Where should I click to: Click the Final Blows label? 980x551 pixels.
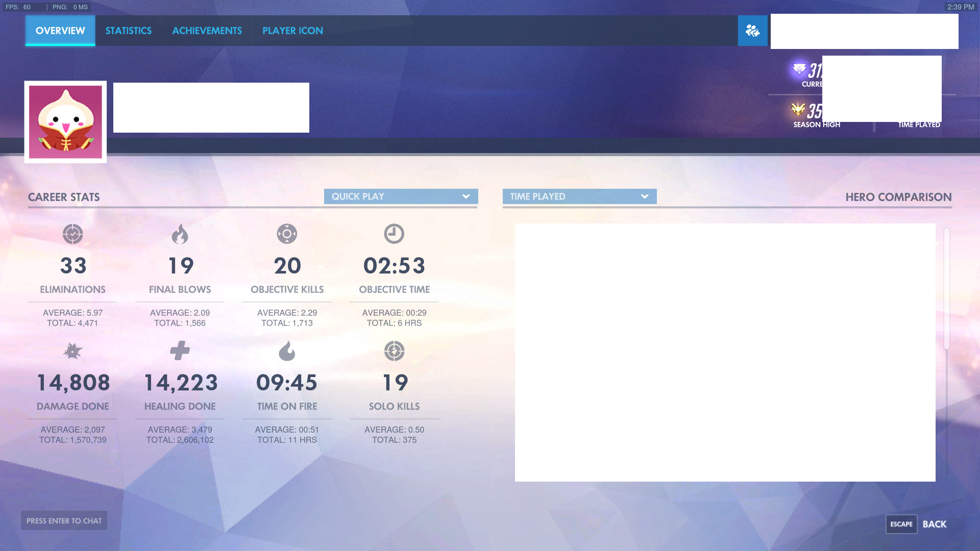point(180,290)
